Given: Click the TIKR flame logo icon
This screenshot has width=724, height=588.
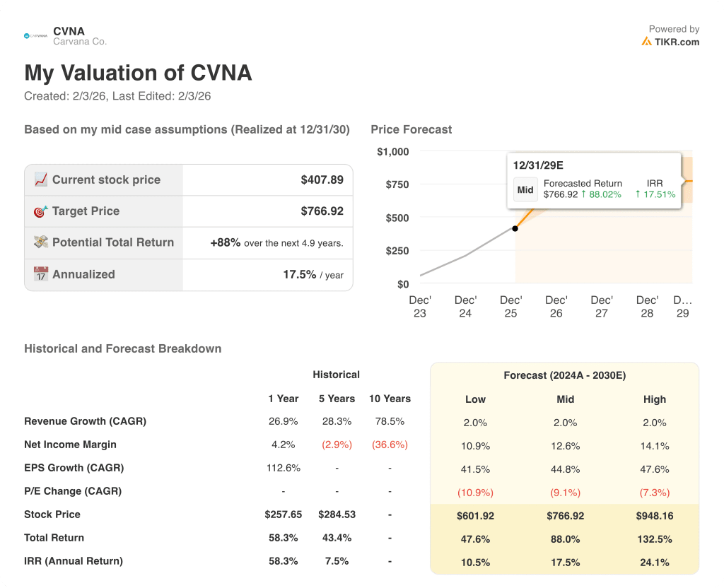Looking at the screenshot, I should pyautogui.click(x=646, y=42).
